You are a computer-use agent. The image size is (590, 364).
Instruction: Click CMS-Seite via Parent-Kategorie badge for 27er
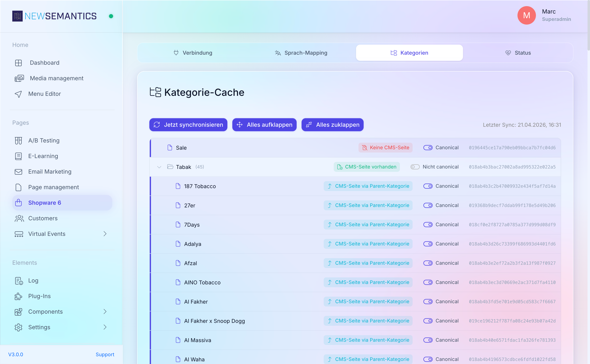pyautogui.click(x=368, y=205)
